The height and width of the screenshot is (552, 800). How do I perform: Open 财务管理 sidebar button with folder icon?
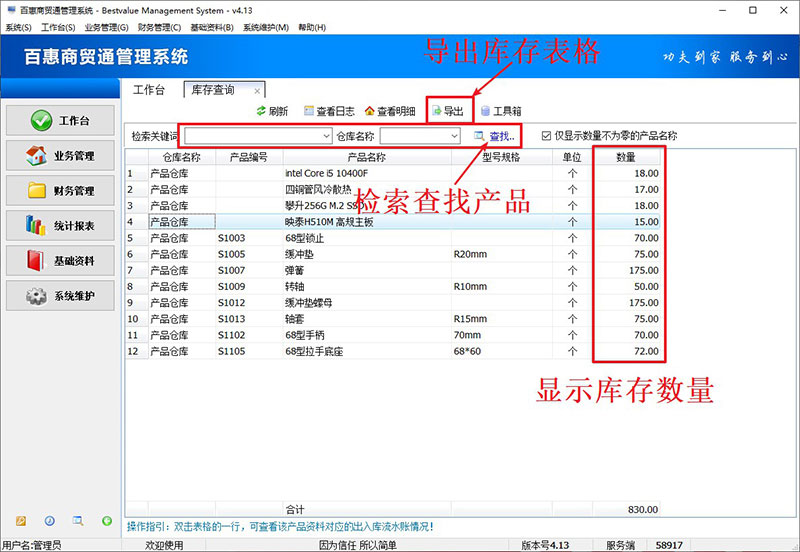click(60, 191)
